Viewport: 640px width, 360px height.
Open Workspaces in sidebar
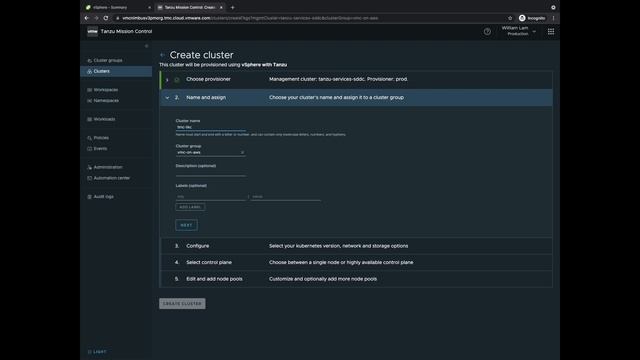pos(105,90)
